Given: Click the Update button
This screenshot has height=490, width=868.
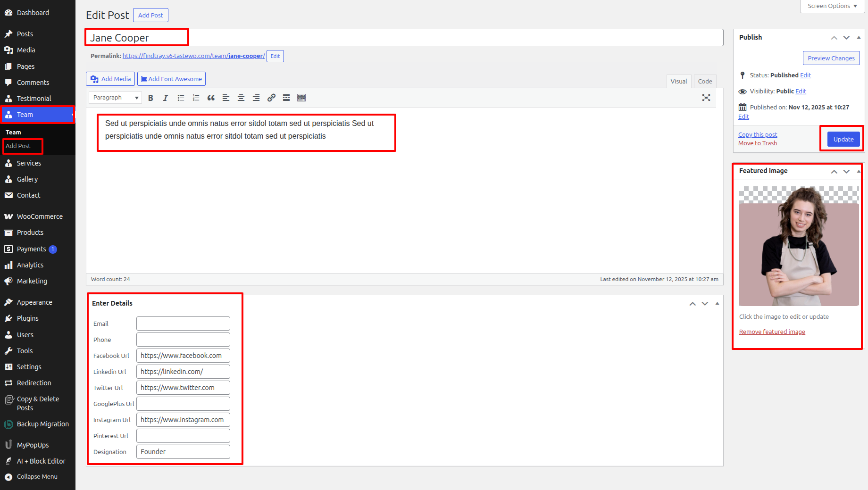Looking at the screenshot, I should [843, 139].
